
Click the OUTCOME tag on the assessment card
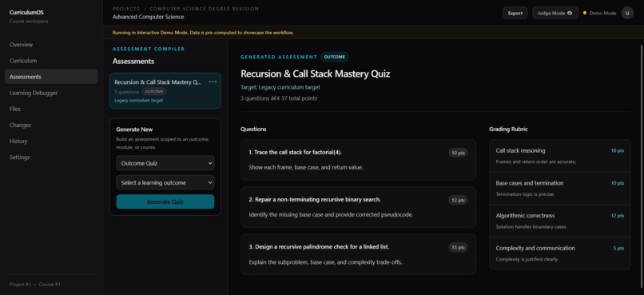tap(154, 92)
